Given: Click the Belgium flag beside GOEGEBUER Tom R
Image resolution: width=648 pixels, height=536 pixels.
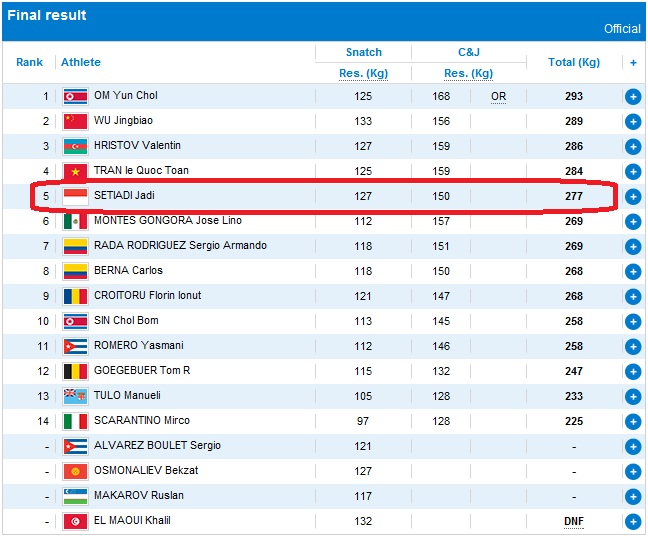Looking at the screenshot, I should coord(75,371).
